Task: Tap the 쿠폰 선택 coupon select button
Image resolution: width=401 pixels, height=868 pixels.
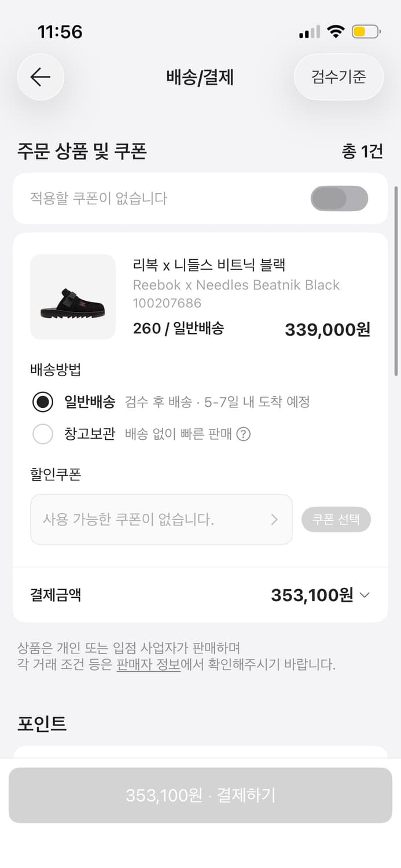Action: pos(336,520)
